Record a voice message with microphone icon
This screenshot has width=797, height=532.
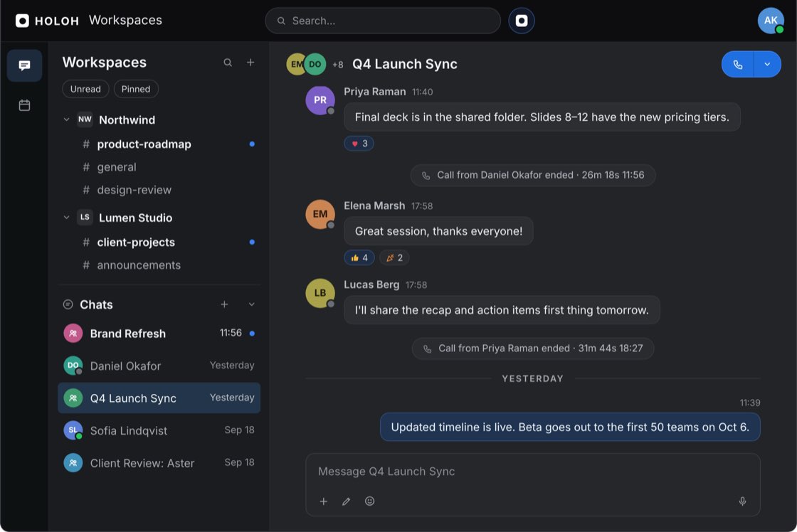click(743, 501)
